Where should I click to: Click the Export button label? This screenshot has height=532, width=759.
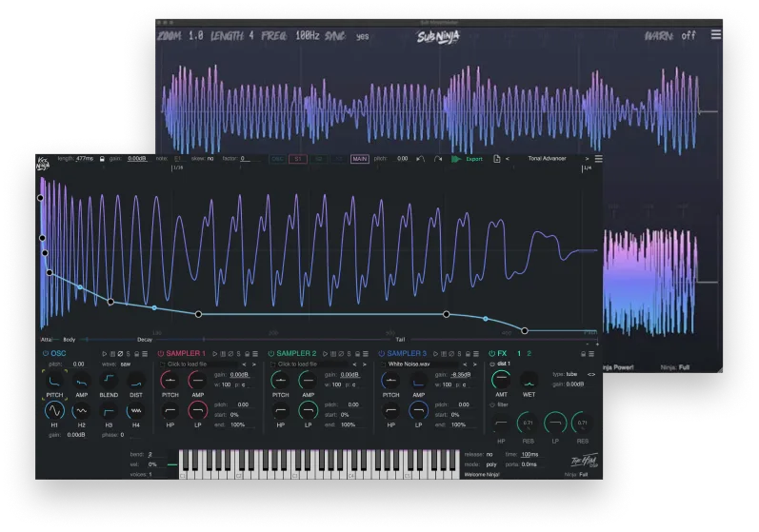(474, 159)
